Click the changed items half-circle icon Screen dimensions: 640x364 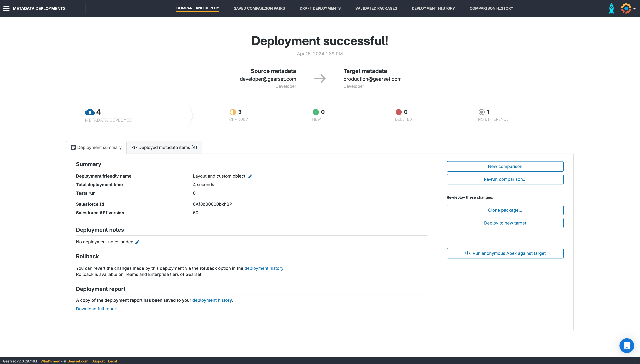coord(233,112)
